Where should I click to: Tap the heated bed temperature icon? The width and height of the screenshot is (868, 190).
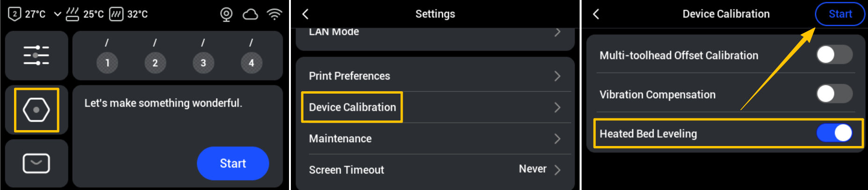[x=72, y=14]
